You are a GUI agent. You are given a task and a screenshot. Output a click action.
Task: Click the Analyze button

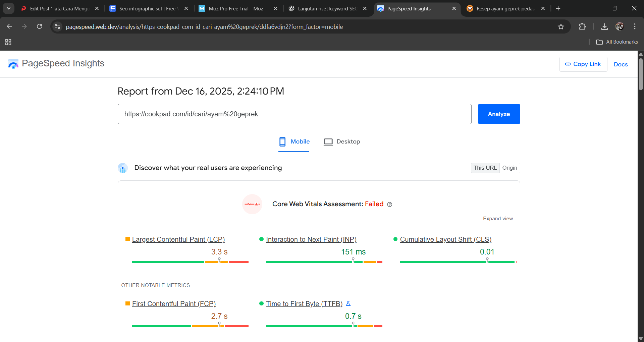[499, 114]
